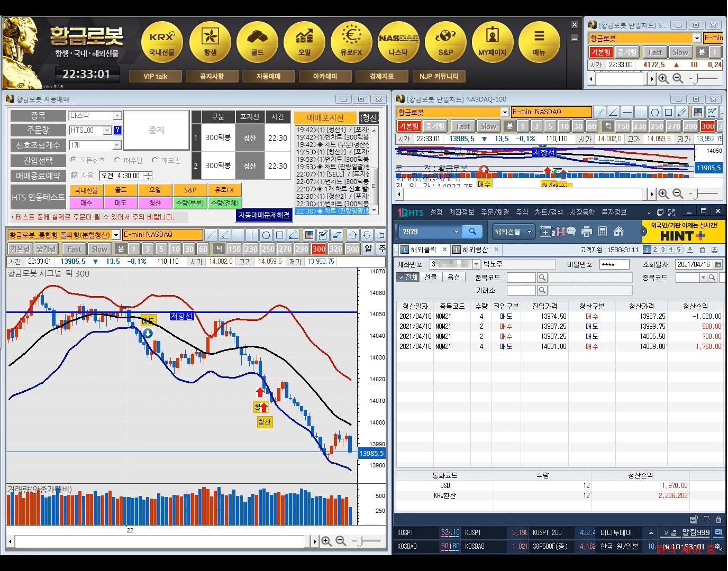Select pencil tool in main chart
728x571 pixels.
click(x=293, y=235)
